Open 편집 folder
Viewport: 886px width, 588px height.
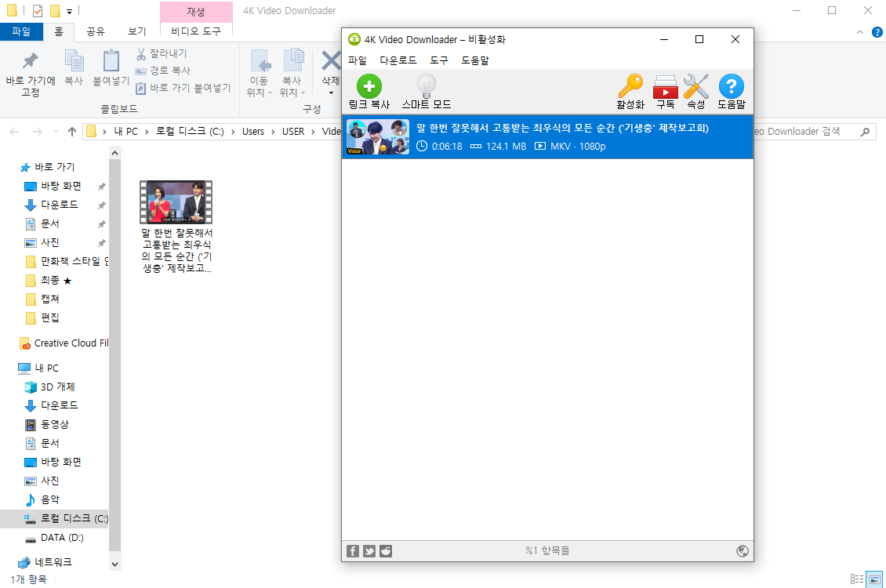(49, 318)
